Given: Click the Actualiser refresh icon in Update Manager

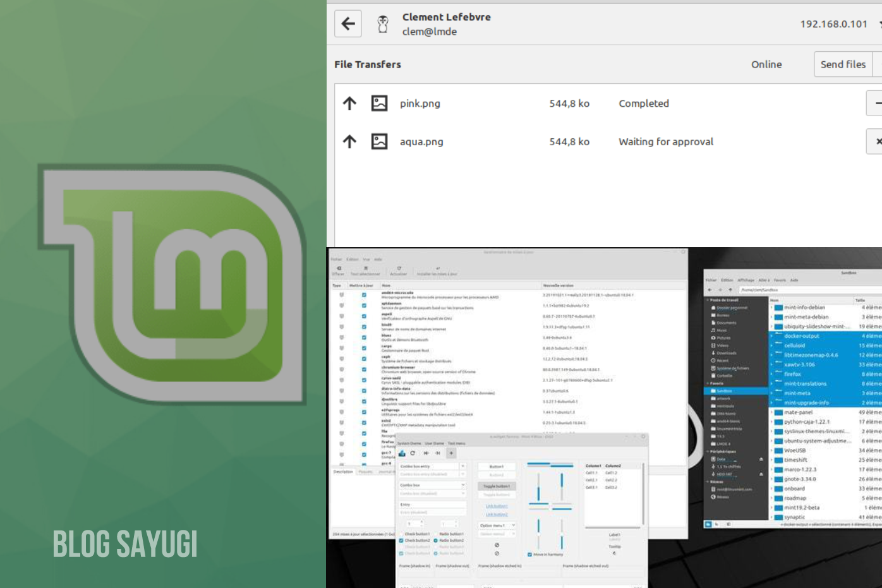Looking at the screenshot, I should 399,268.
